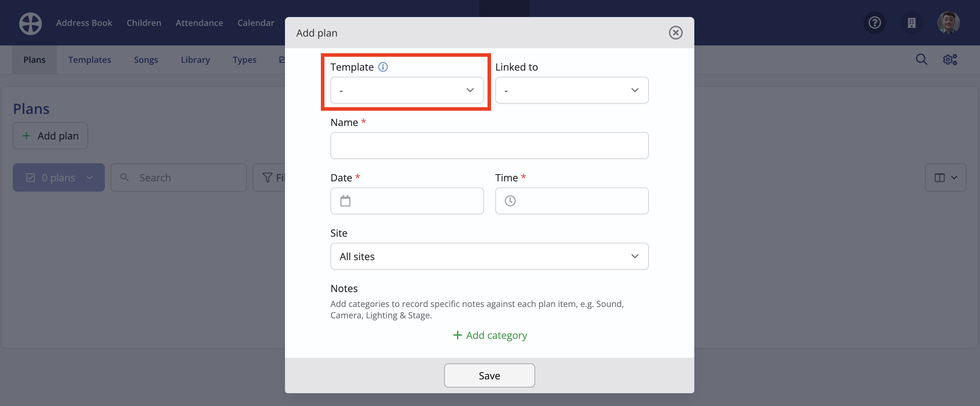Open the Library tab

pyautogui.click(x=195, y=60)
